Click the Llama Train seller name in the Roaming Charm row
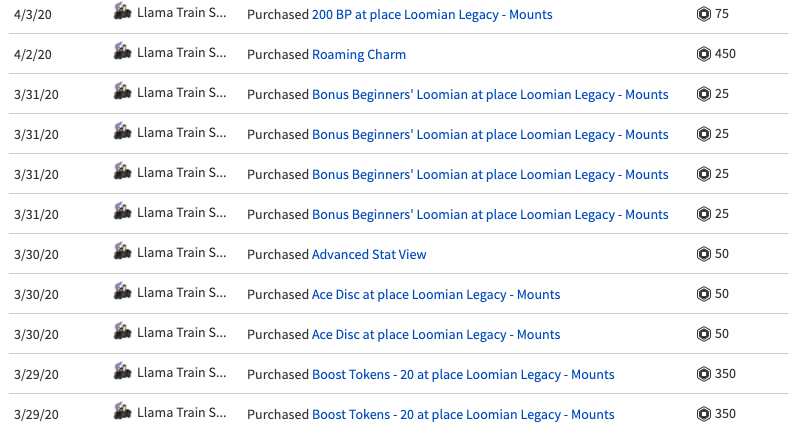Viewport: 788px width, 432px height. tap(181, 54)
